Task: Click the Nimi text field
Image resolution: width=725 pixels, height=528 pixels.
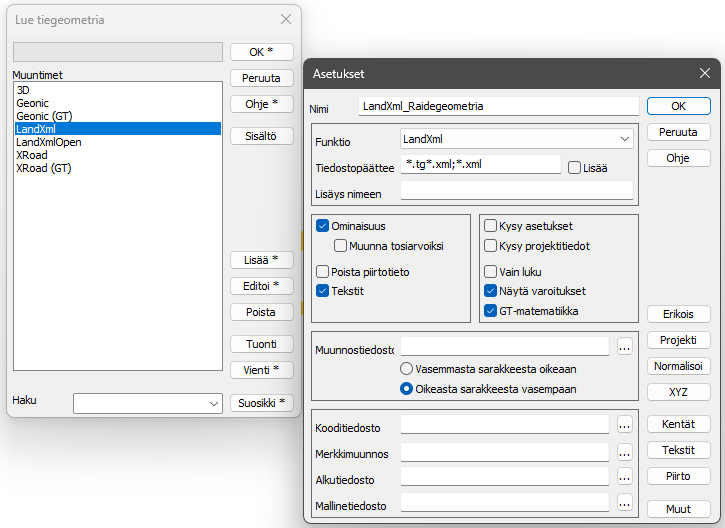Action: (498, 106)
